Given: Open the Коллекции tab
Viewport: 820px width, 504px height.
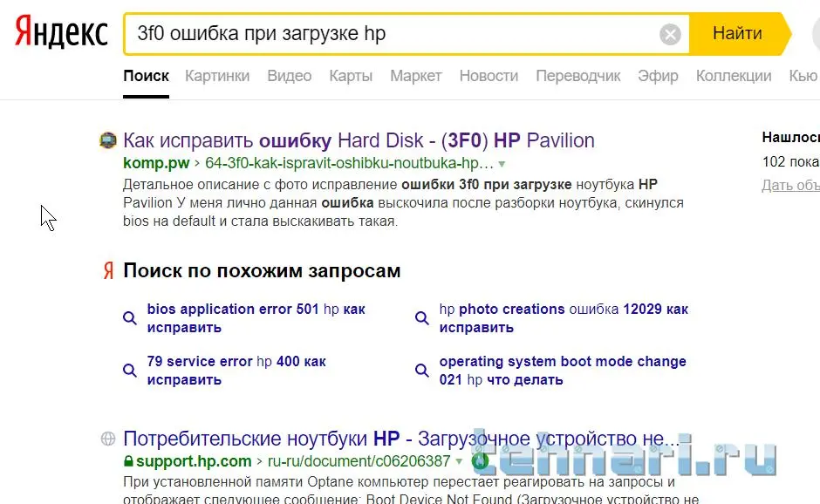Looking at the screenshot, I should tap(733, 77).
